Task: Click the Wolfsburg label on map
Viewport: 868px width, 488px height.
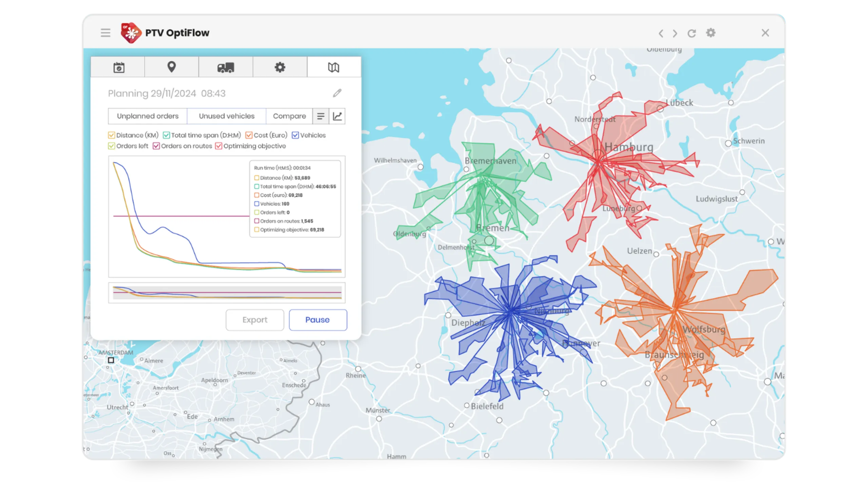Action: coord(704,329)
